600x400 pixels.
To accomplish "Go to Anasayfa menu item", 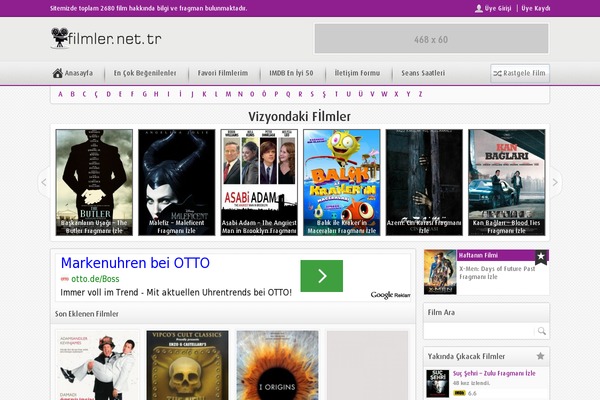I will [78, 73].
